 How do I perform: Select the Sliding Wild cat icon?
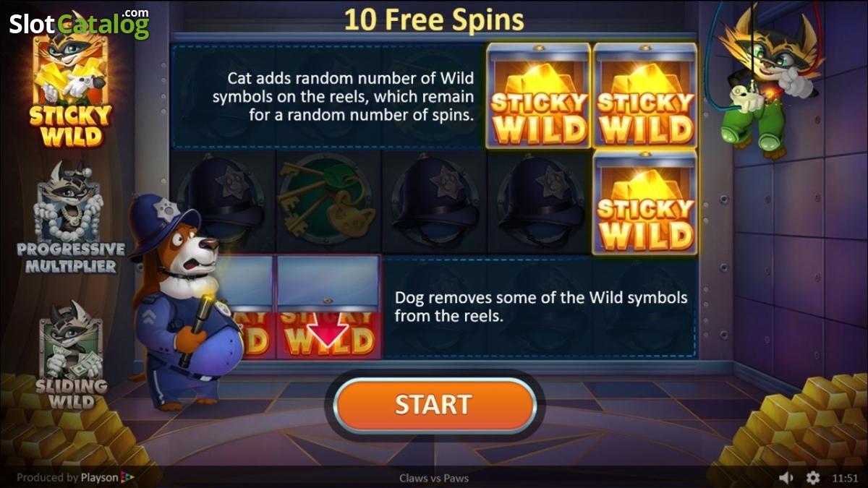[70, 354]
